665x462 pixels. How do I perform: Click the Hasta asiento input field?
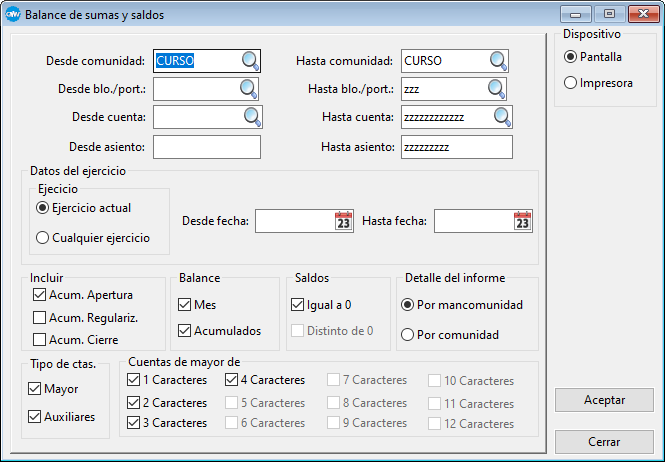[456, 147]
